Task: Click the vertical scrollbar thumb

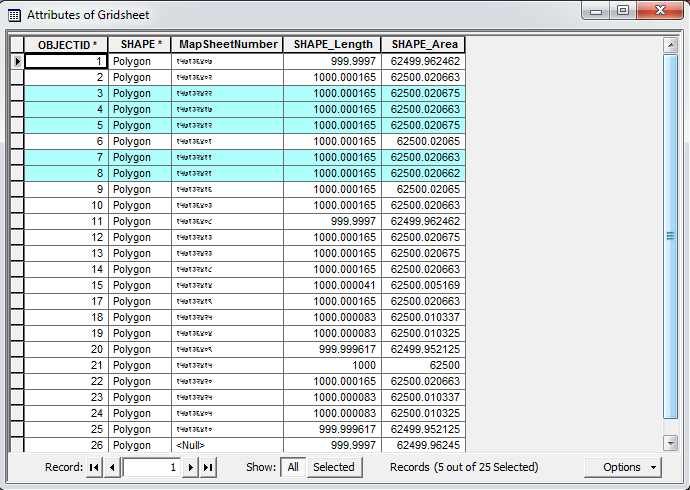Action: click(x=671, y=236)
